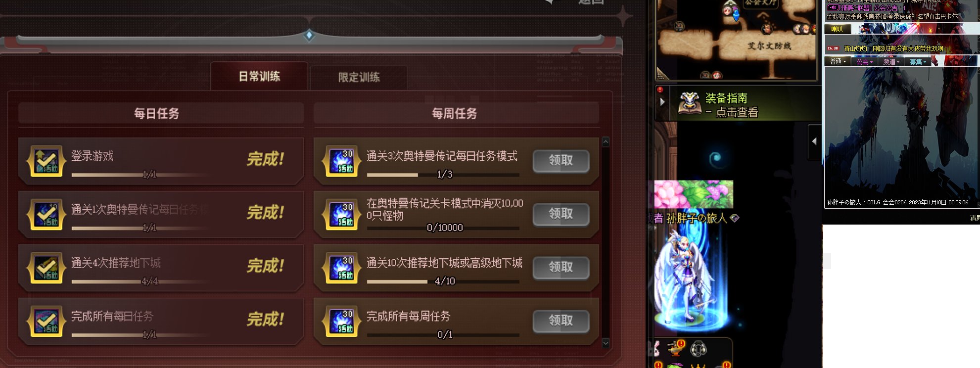Click reward icon for 通关3次奥特曼传记 weekly task
The width and height of the screenshot is (980, 368).
click(342, 161)
